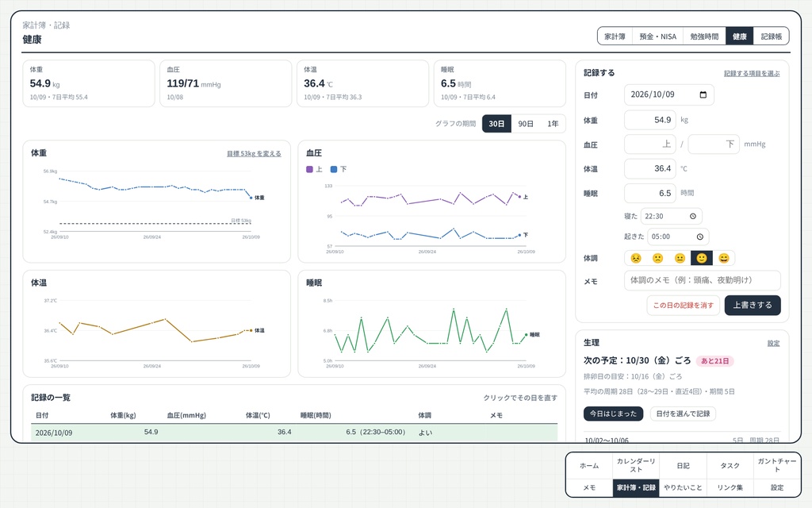The image size is (812, 508).
Task: Click the 上書きする button
Action: 753,306
